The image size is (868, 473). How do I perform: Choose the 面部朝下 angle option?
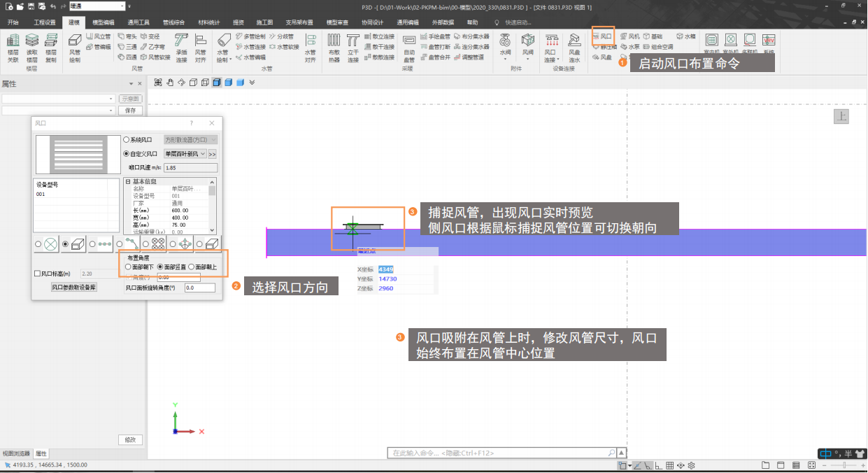pyautogui.click(x=128, y=267)
